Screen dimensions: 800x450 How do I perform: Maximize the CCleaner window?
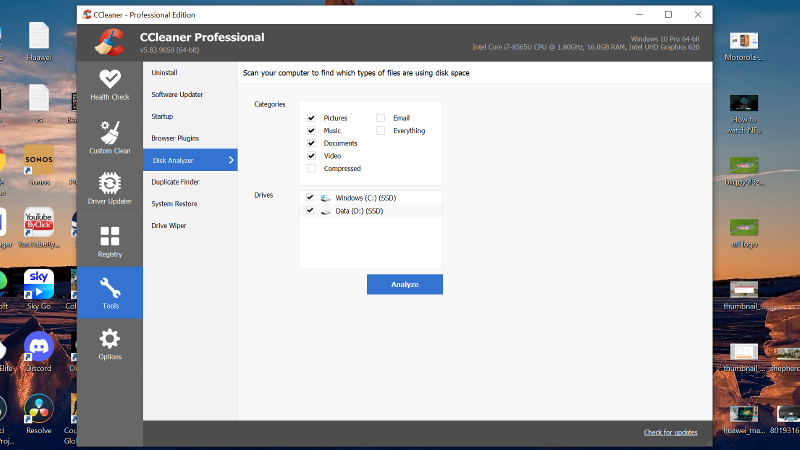(668, 15)
